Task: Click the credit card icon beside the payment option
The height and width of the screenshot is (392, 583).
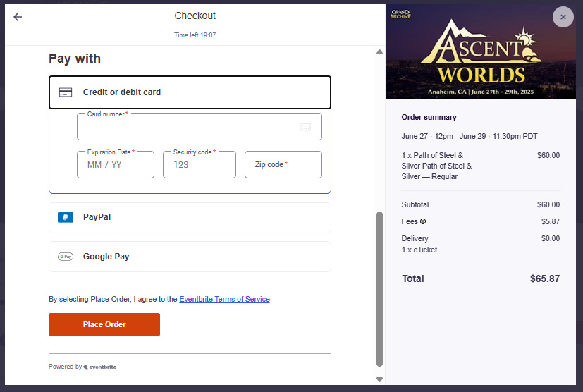Action: [66, 92]
